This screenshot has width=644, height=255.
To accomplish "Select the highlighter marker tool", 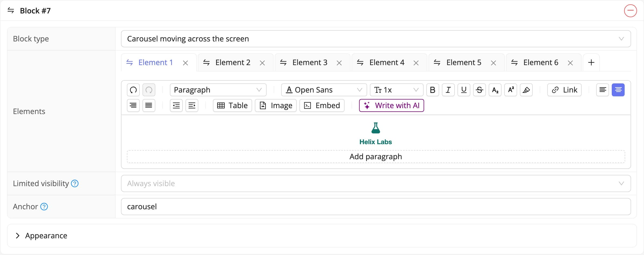I will (x=526, y=90).
